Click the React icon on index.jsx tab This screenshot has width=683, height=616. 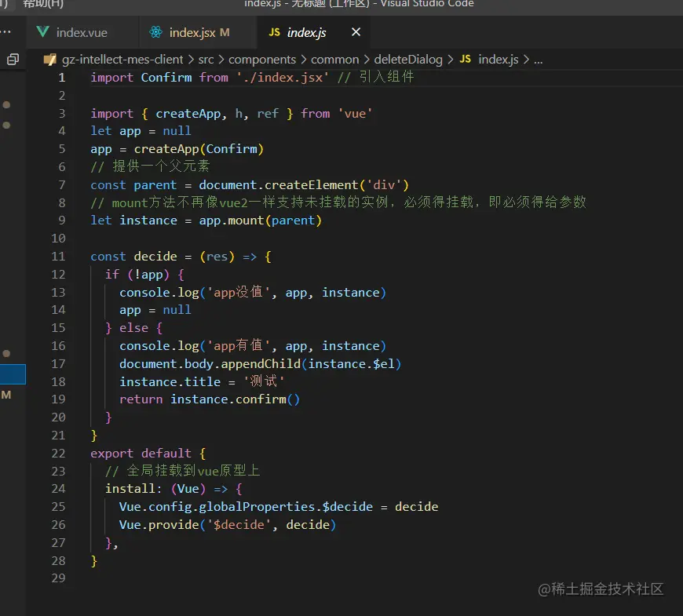tap(155, 31)
